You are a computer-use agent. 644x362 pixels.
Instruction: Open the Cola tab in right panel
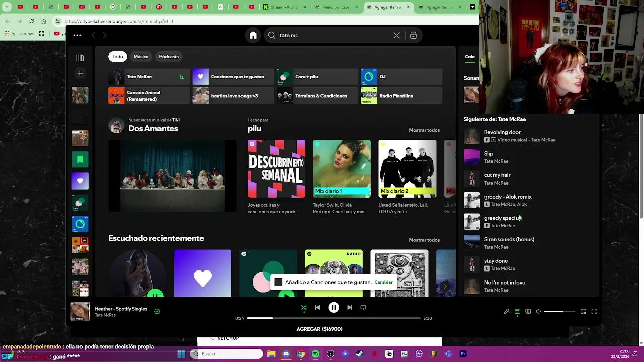[x=469, y=57]
